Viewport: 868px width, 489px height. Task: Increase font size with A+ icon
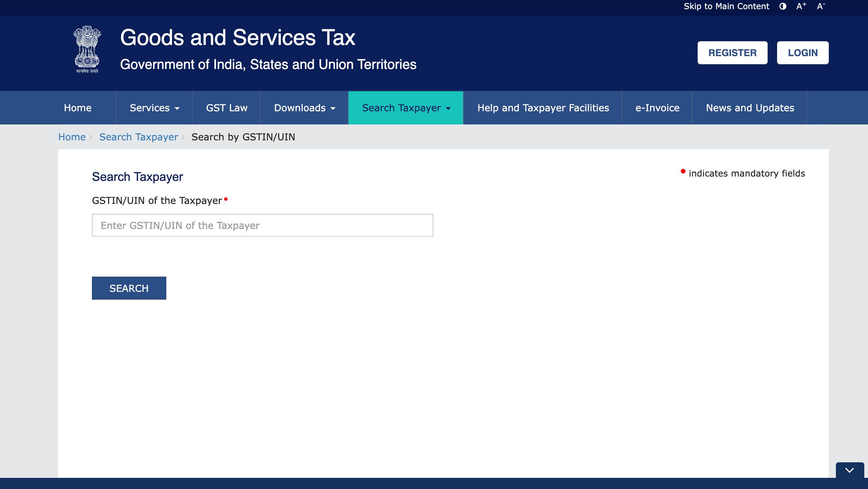pos(801,6)
